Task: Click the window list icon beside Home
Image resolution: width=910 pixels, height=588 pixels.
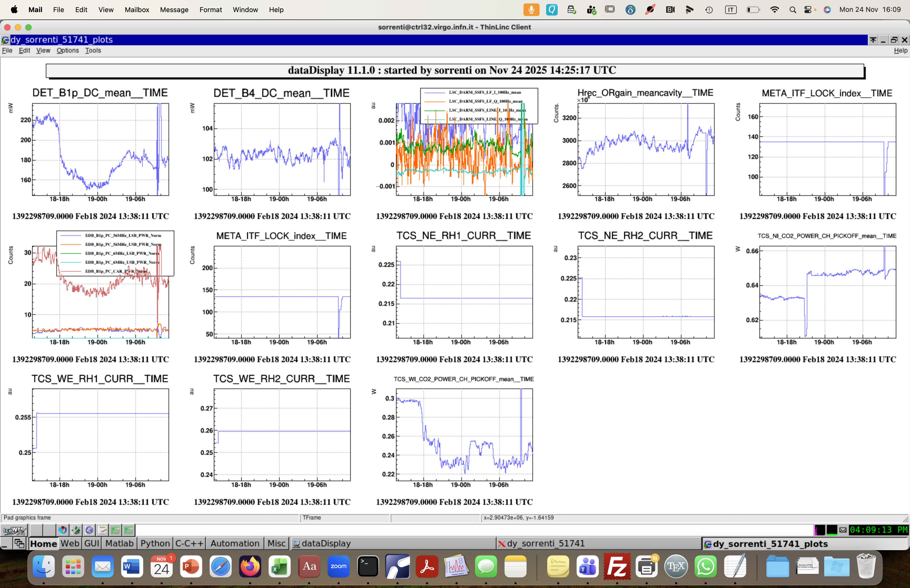Action: 19,543
